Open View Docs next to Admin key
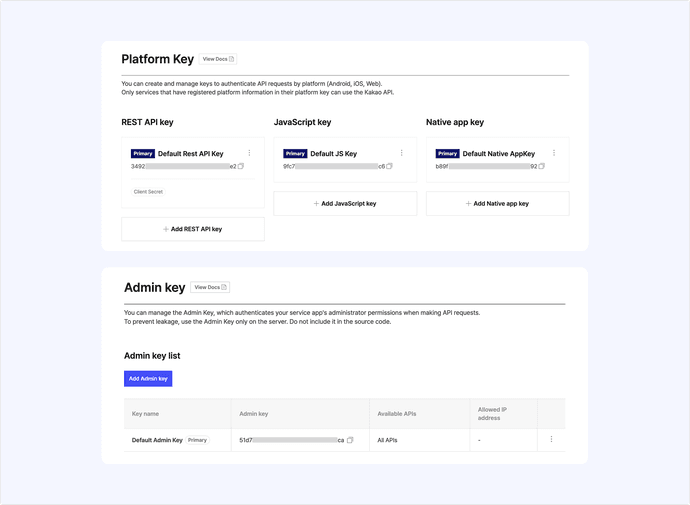The image size is (690, 505). [210, 287]
